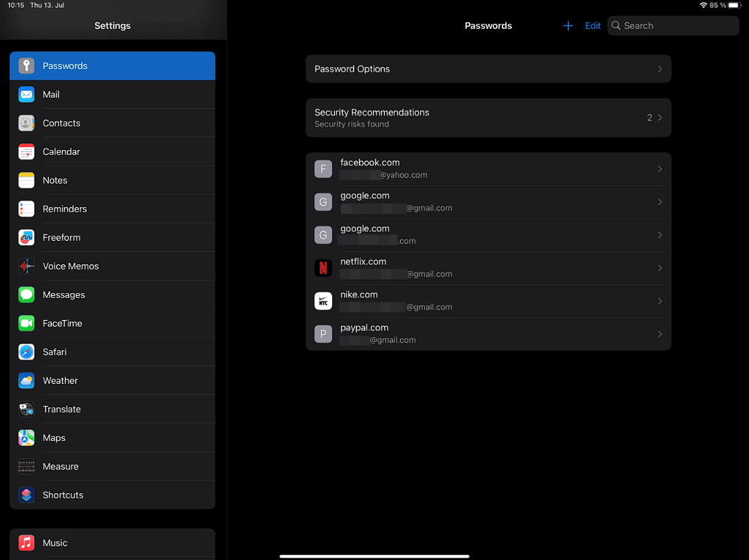749x560 pixels.
Task: Open paypal.com details chevron
Action: click(x=660, y=334)
